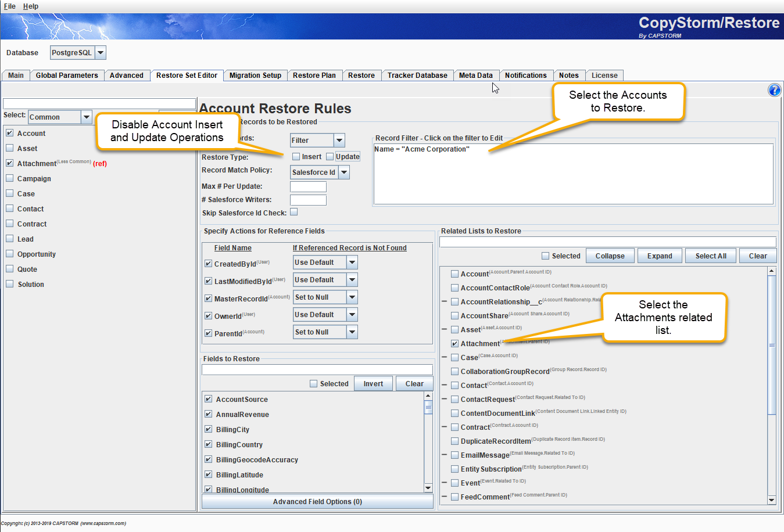Open the Help menu
784x532 pixels.
pos(31,6)
